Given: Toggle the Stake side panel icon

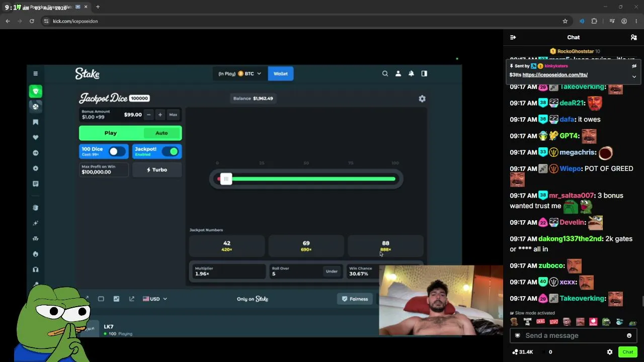Looking at the screenshot, I should click(x=424, y=73).
